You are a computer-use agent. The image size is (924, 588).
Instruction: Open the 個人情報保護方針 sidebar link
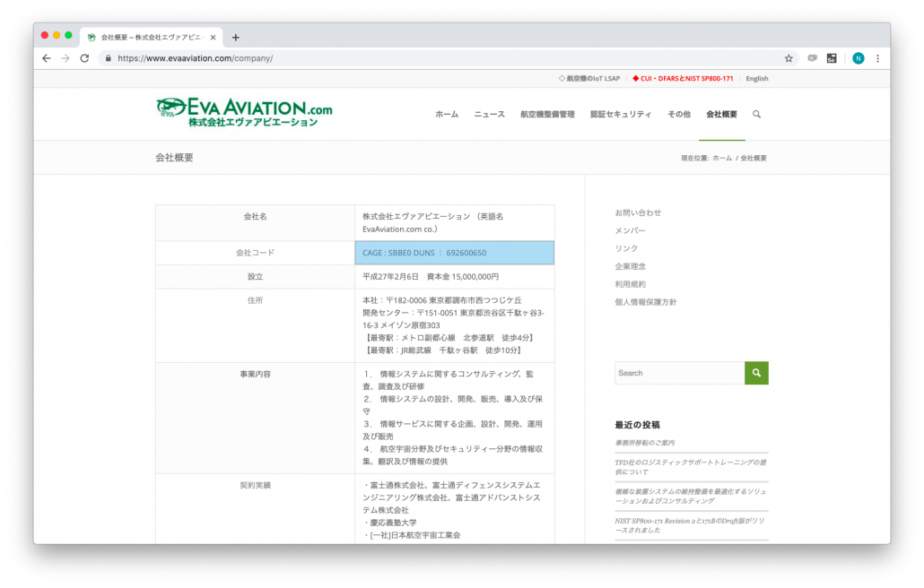(x=645, y=302)
